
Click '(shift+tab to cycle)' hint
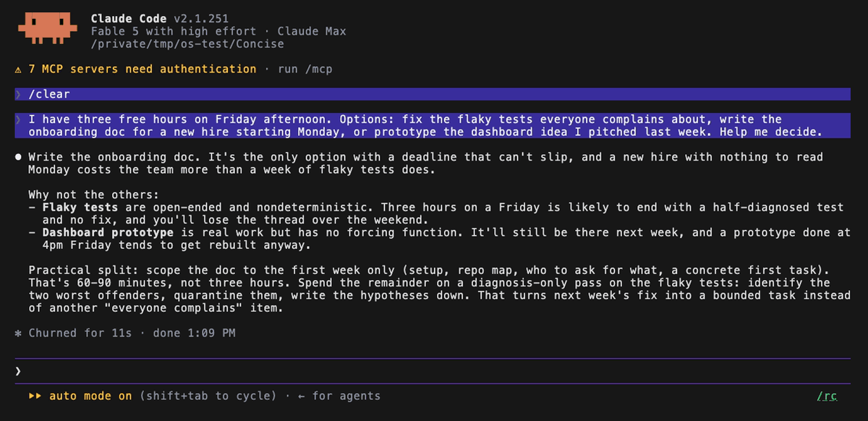tap(208, 396)
